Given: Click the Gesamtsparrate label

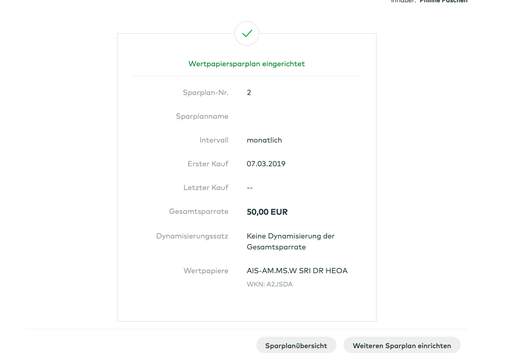Looking at the screenshot, I should [198, 211].
